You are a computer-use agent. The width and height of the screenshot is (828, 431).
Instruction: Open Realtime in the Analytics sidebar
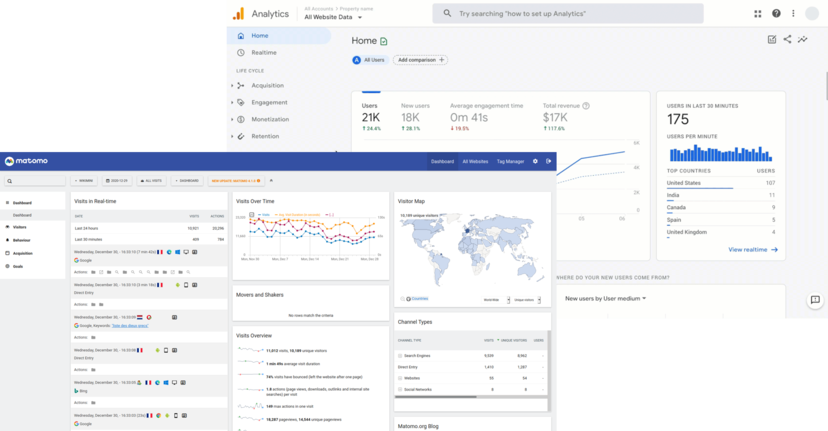264,52
